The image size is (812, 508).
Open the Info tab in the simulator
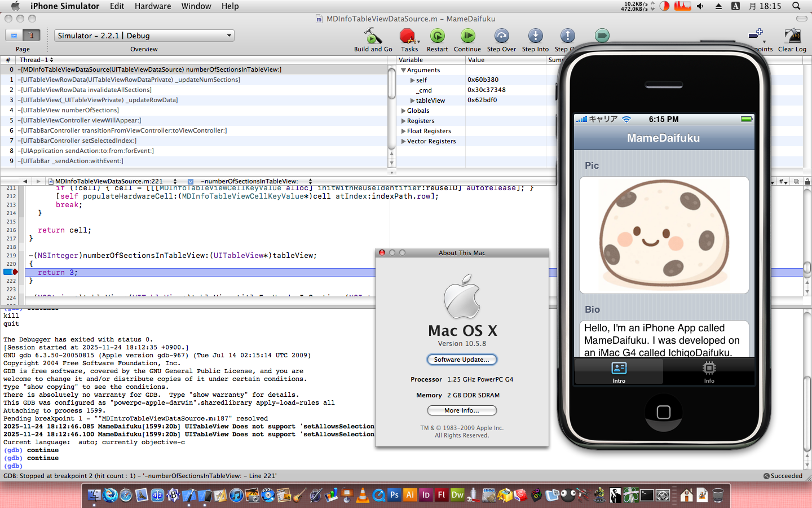(709, 372)
